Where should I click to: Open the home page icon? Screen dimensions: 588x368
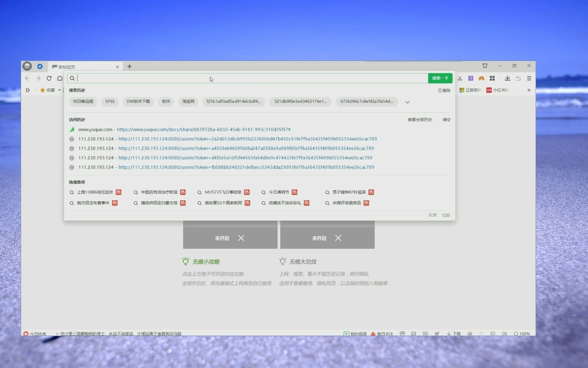[60, 78]
